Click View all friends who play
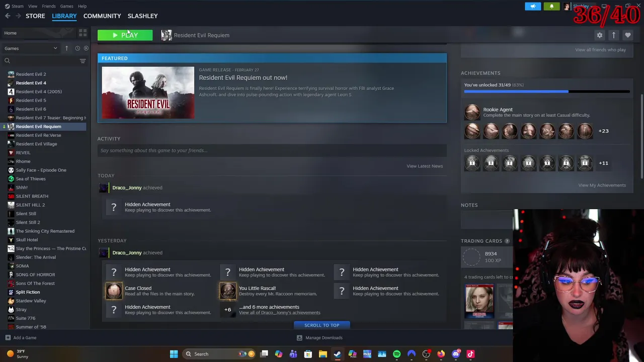The width and height of the screenshot is (644, 362). coord(600,50)
